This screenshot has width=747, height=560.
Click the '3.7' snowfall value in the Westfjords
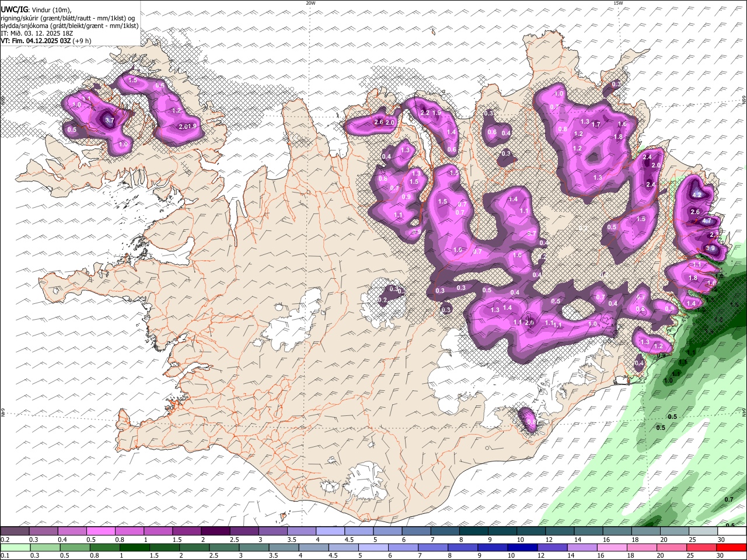coord(110,121)
